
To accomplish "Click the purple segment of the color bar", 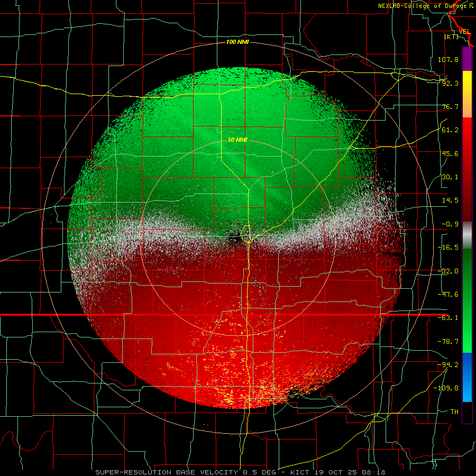I will click(x=467, y=59).
